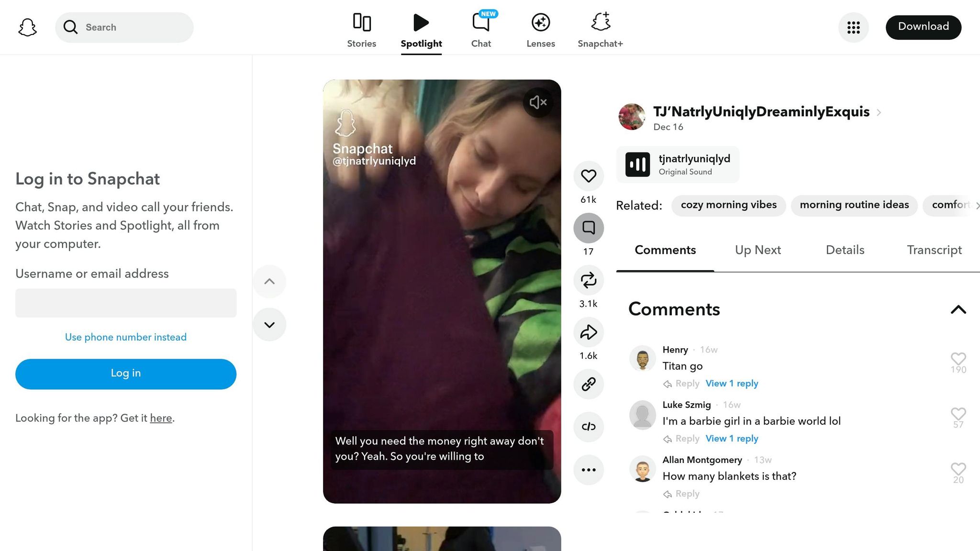Expand the TJ'NatrlyUniqlyDreaminlyExquis profile arrow
Image resolution: width=980 pixels, height=551 pixels.
click(x=879, y=113)
